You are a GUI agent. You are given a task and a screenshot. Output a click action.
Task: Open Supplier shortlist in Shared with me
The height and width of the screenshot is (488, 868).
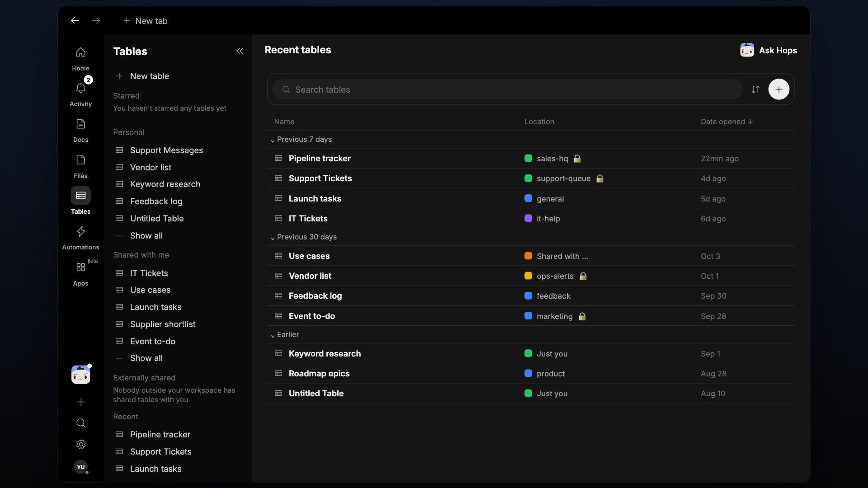(x=163, y=324)
